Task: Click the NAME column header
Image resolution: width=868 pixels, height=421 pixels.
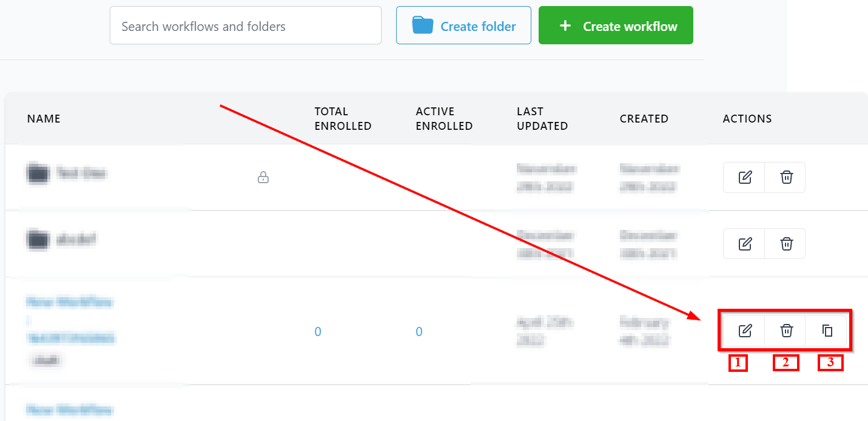Action: pyautogui.click(x=44, y=119)
